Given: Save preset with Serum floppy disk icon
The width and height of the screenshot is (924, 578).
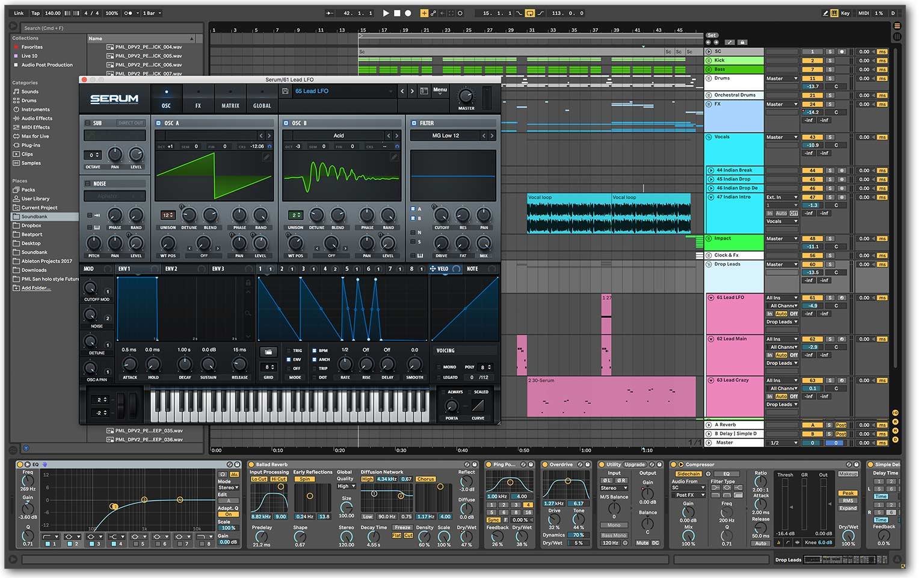Looking at the screenshot, I should (285, 91).
